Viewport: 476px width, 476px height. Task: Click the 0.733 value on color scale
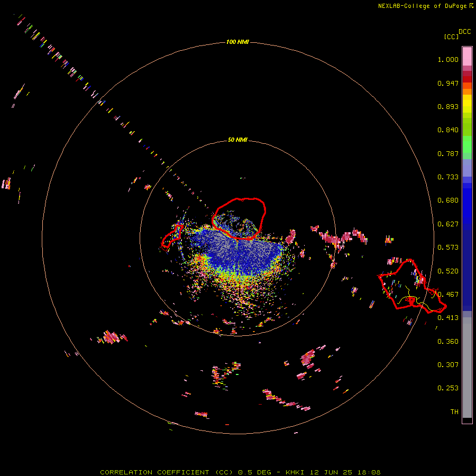448,177
